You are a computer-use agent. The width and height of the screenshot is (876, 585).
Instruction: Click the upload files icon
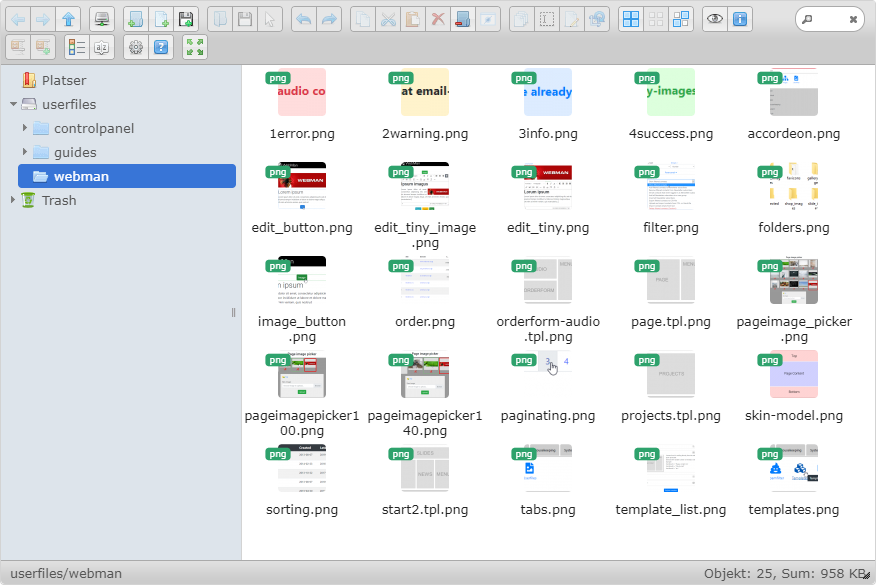(x=185, y=19)
